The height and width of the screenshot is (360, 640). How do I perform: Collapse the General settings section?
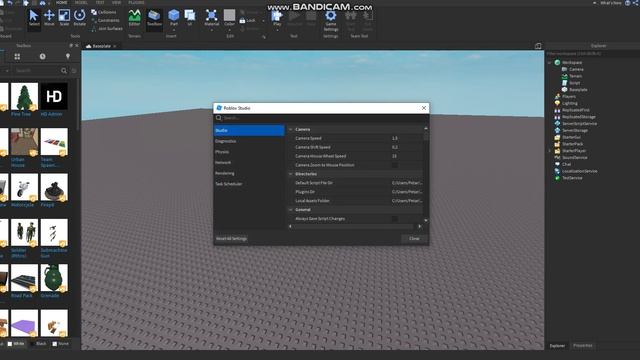click(x=291, y=210)
